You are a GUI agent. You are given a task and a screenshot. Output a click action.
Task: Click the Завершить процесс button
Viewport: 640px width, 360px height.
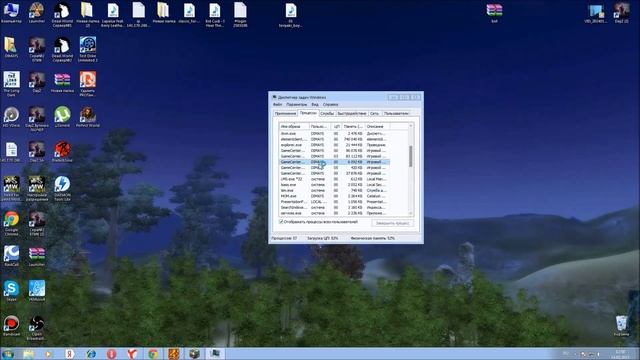click(x=392, y=223)
